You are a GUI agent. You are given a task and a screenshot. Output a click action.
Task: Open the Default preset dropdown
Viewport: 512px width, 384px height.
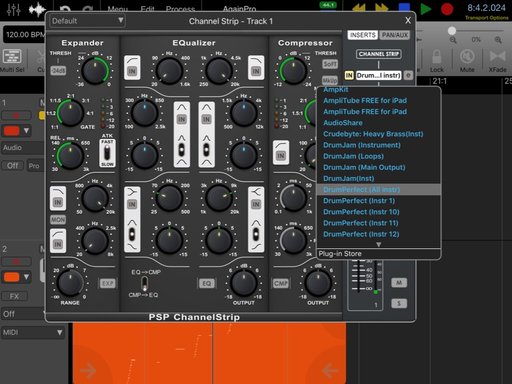click(87, 21)
